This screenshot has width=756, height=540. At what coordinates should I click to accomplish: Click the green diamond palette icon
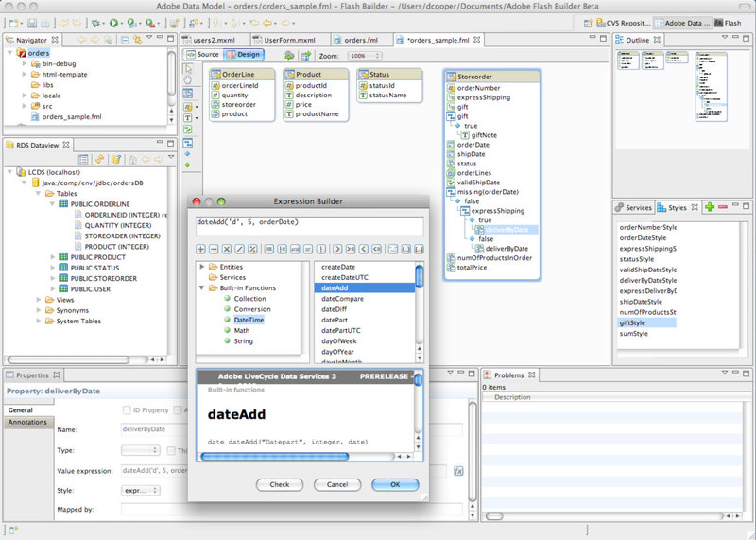tap(187, 165)
